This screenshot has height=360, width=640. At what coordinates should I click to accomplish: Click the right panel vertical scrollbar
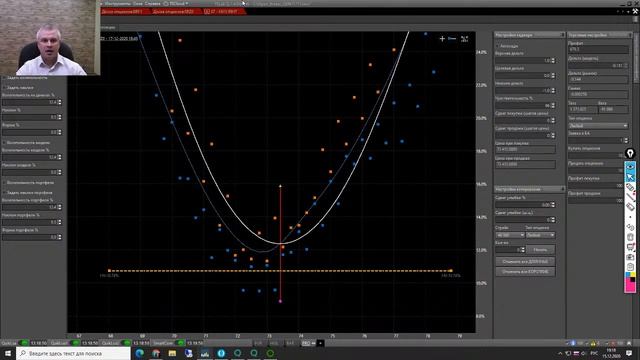coord(635,57)
